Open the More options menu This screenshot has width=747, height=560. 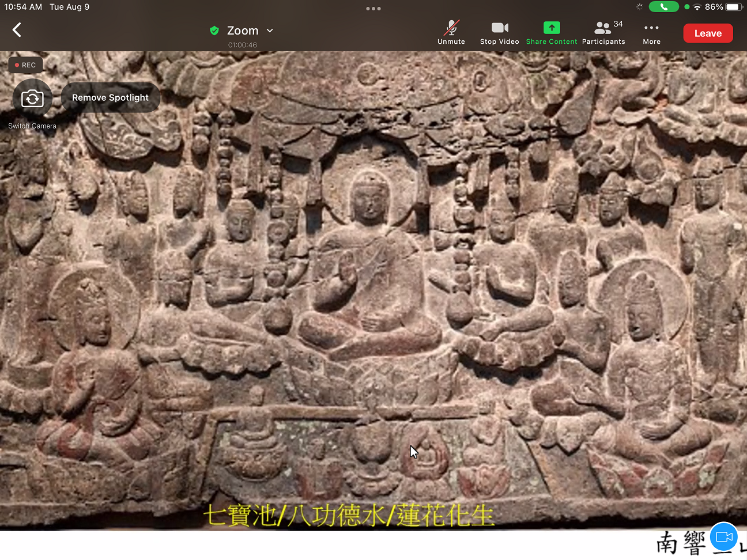pyautogui.click(x=652, y=33)
